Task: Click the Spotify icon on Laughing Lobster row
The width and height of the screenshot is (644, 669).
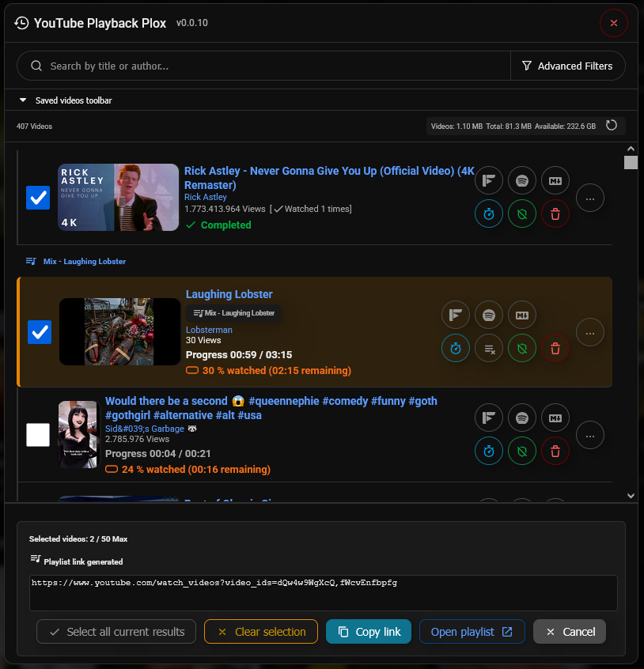Action: click(489, 315)
